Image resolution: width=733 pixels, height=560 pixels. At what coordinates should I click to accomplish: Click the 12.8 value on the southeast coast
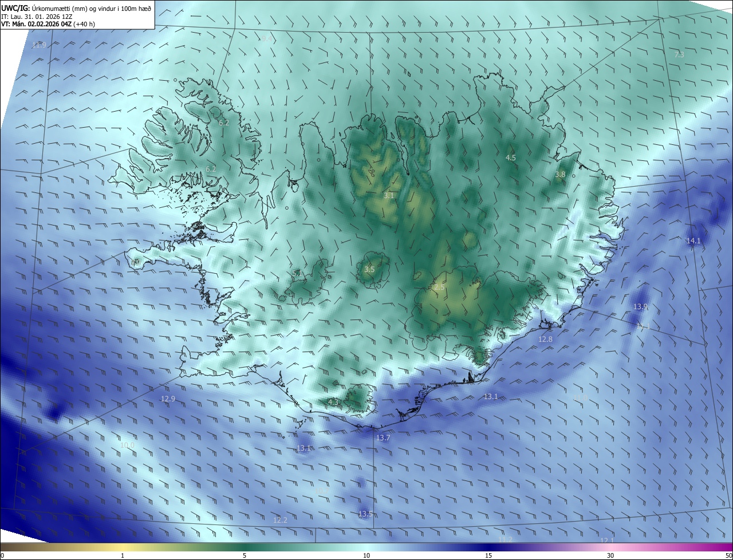(546, 339)
